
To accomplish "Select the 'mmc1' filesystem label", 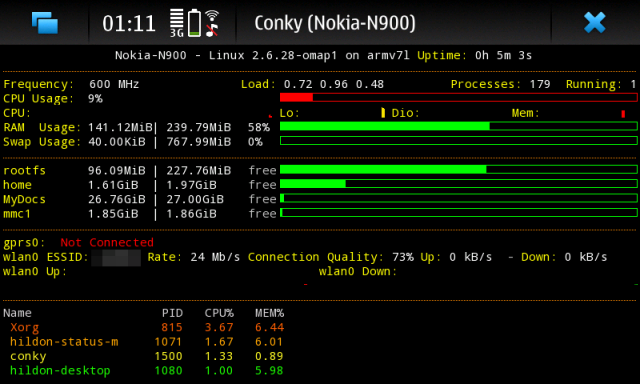I will point(17,214).
